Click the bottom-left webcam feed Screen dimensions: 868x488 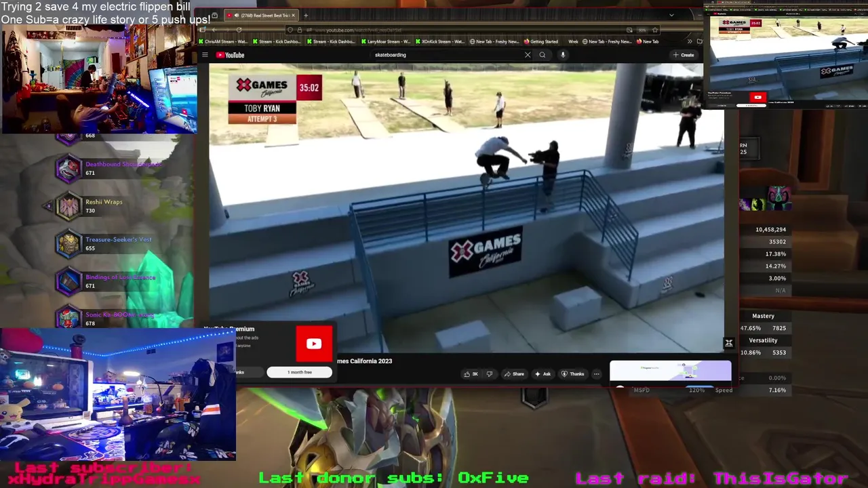tap(118, 395)
